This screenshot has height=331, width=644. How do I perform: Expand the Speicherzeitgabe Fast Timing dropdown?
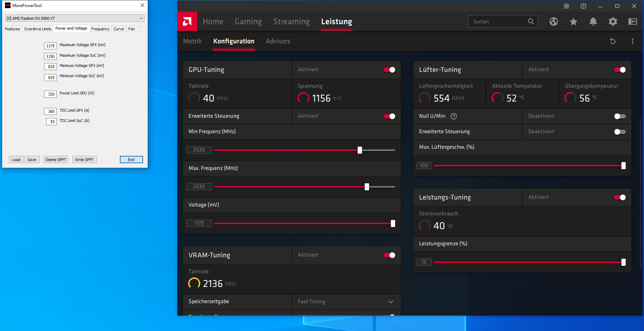pos(346,302)
